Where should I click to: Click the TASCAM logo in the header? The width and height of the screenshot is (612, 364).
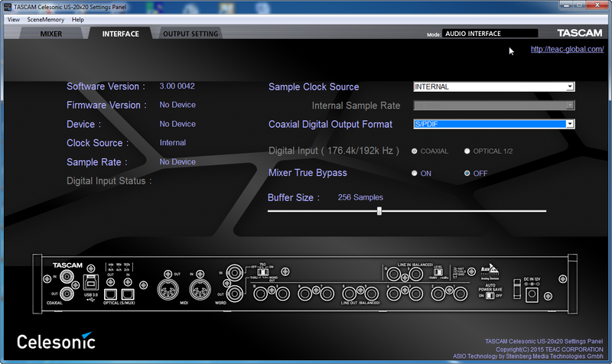[x=580, y=33]
